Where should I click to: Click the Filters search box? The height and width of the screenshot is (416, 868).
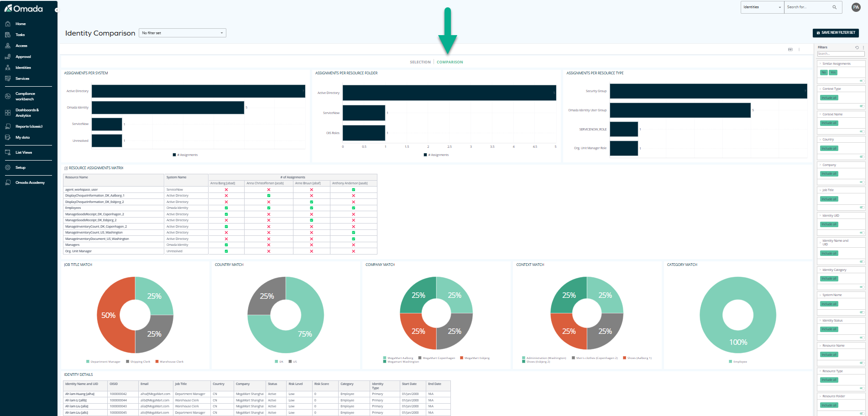coord(841,54)
